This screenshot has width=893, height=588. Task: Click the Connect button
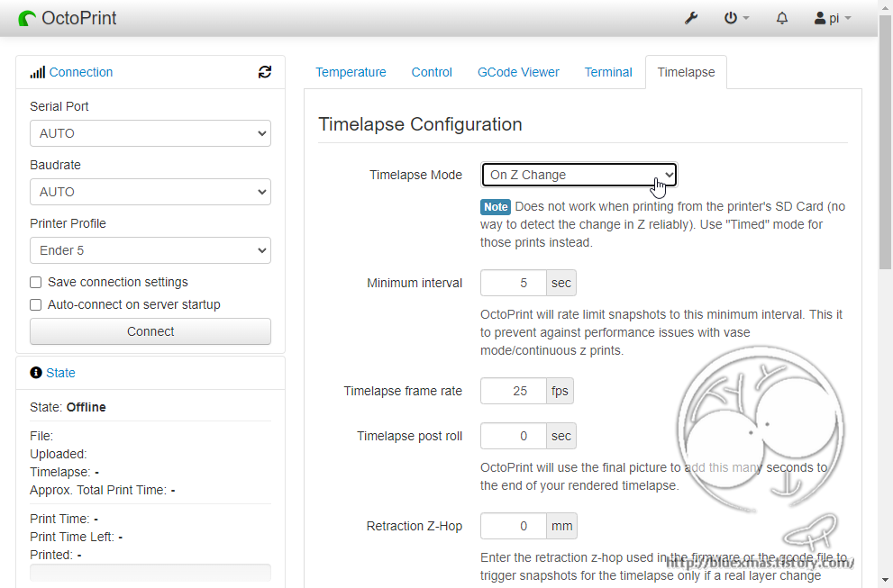(150, 331)
